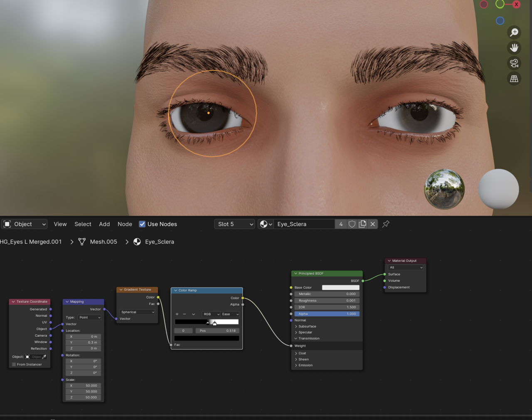This screenshot has height=420, width=532.
Task: Click the Base Color white swatch
Action: click(340, 287)
